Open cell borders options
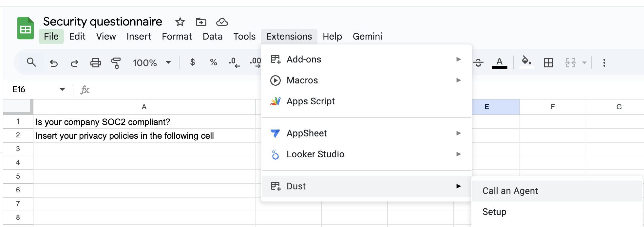Screen dimensions: 644x227 [549, 62]
